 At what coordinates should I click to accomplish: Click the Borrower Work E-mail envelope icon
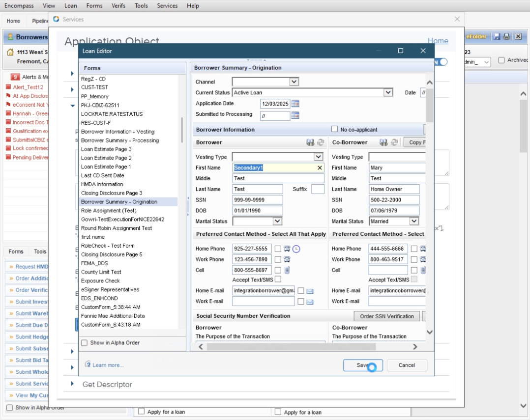310,302
